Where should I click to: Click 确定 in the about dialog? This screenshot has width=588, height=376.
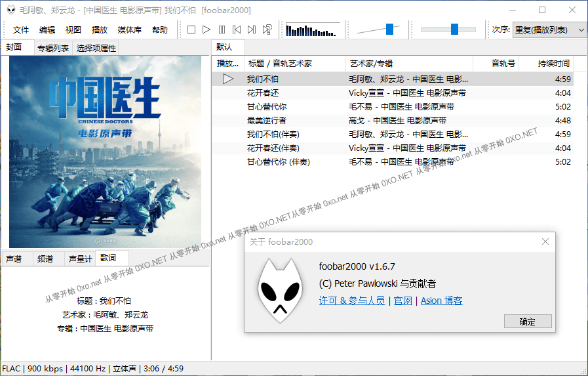[x=528, y=322]
